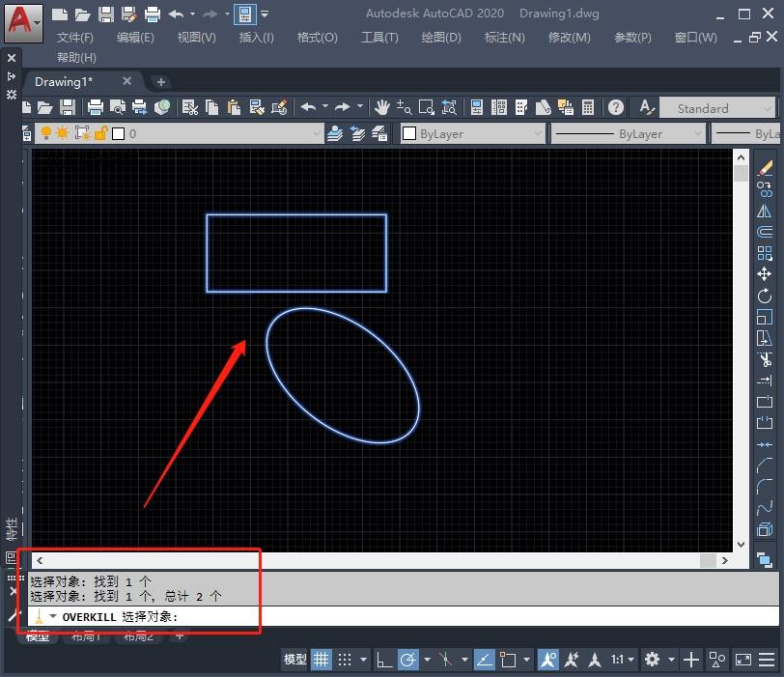Click the new drawing tab plus button
This screenshot has height=677, width=784.
click(161, 82)
